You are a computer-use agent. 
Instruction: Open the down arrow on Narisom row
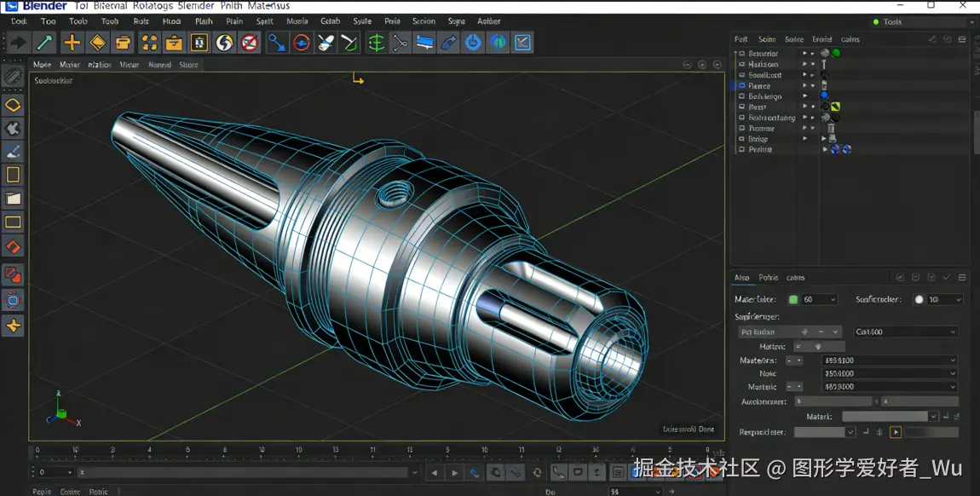pos(813,64)
